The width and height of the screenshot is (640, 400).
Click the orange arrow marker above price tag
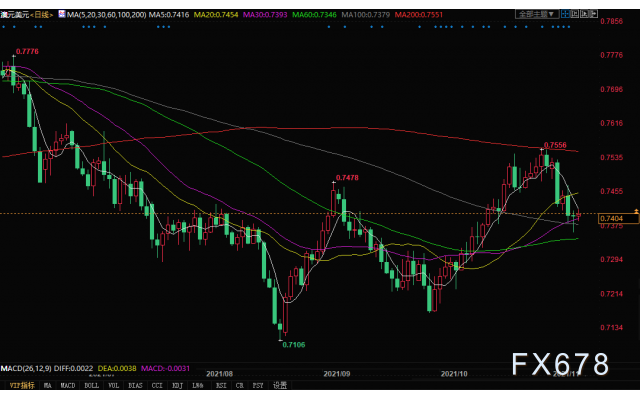click(x=636, y=211)
